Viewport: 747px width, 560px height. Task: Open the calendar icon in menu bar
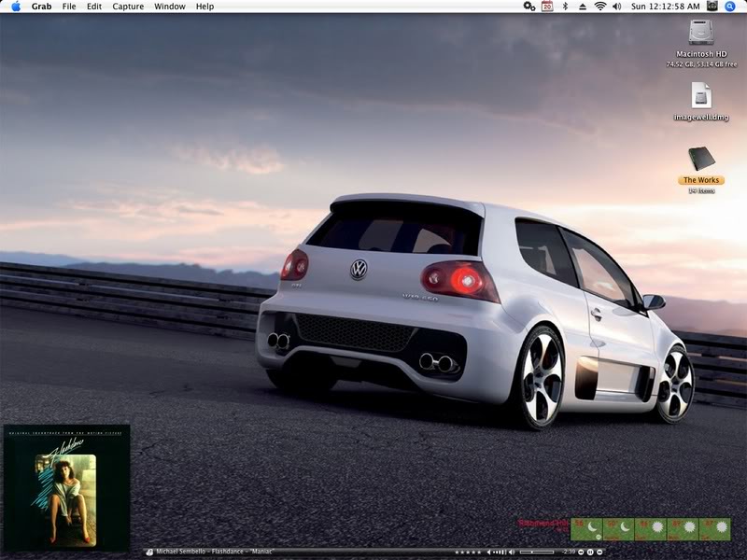pyautogui.click(x=547, y=7)
